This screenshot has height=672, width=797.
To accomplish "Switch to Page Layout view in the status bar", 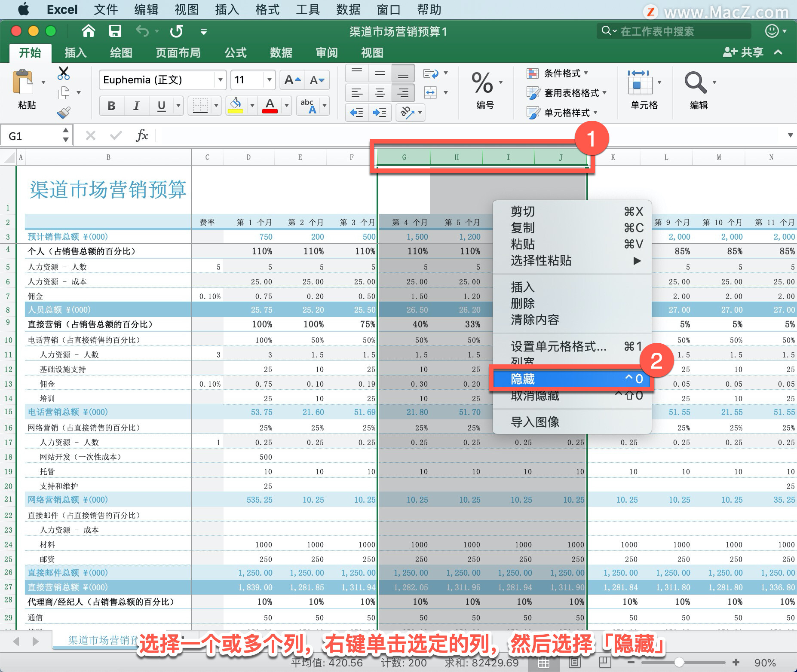I will pyautogui.click(x=575, y=663).
